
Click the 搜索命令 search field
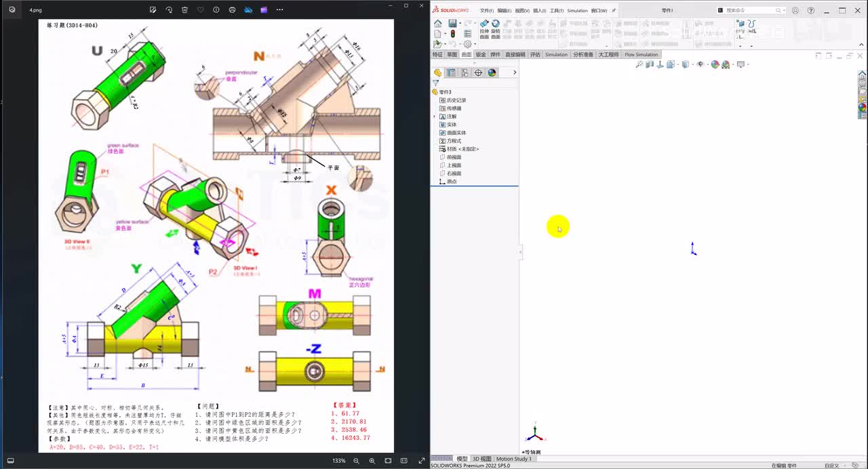tap(750, 10)
